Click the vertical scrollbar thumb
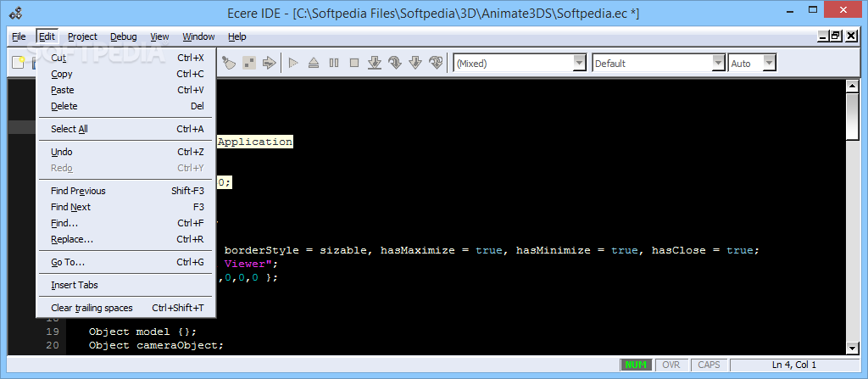Image resolution: width=868 pixels, height=379 pixels. (852, 116)
